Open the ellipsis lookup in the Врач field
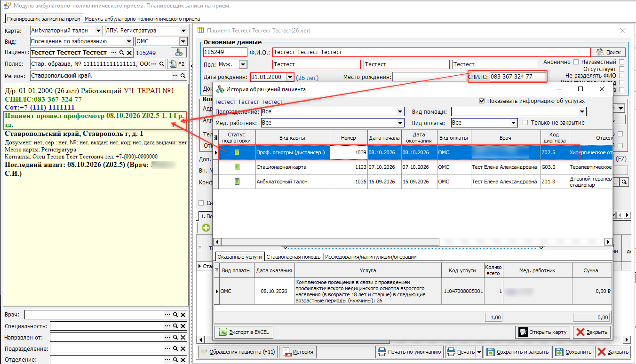Image resolution: width=636 pixels, height=364 pixels. pyautogui.click(x=167, y=315)
